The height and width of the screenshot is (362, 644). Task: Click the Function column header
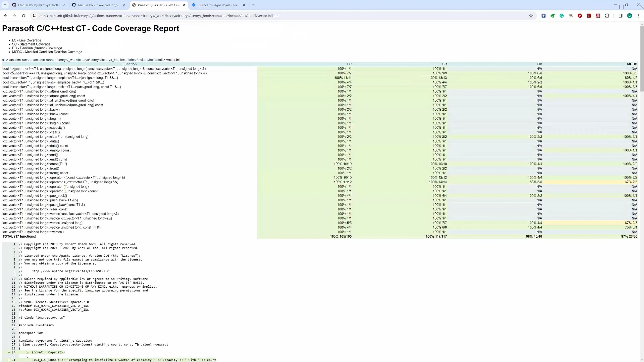pyautogui.click(x=130, y=64)
